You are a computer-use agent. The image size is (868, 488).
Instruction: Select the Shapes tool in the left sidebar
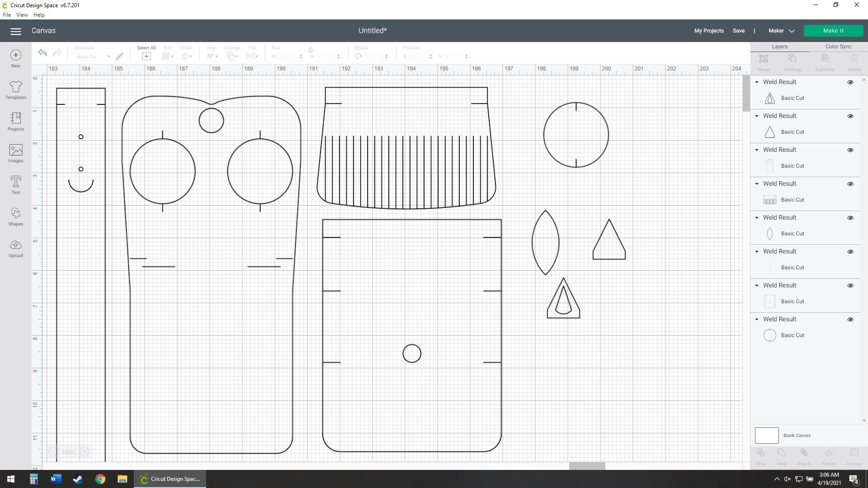coord(15,216)
